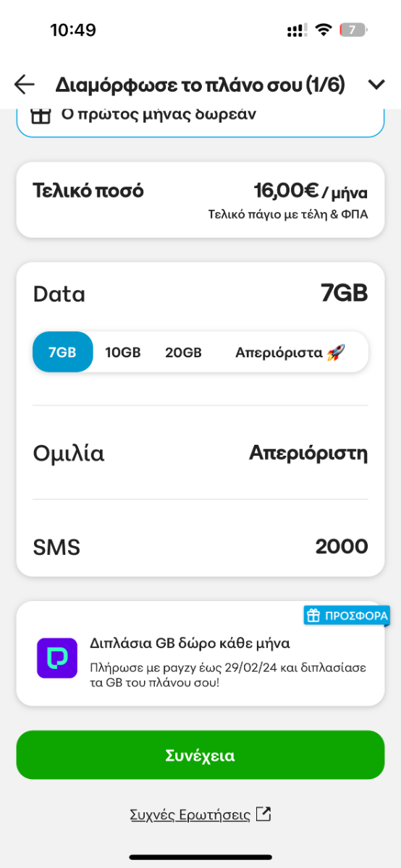This screenshot has width=401, height=868.
Task: Select the 10GB data option
Action: 123,352
